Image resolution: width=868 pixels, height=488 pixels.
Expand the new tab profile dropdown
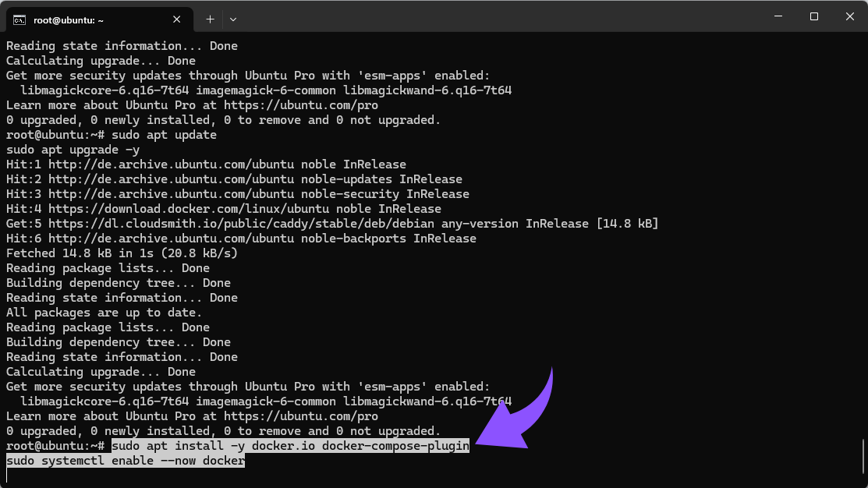coord(233,19)
